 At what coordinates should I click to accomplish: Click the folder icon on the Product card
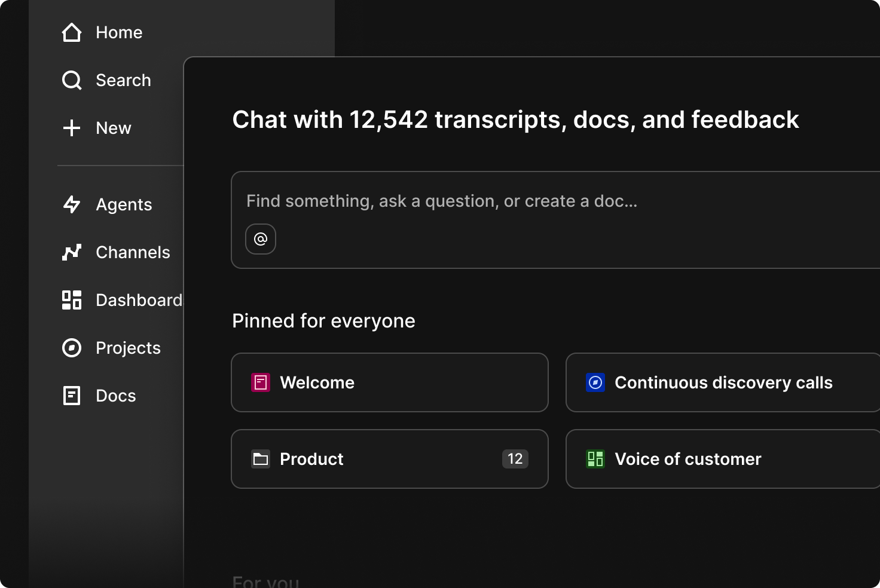coord(261,459)
